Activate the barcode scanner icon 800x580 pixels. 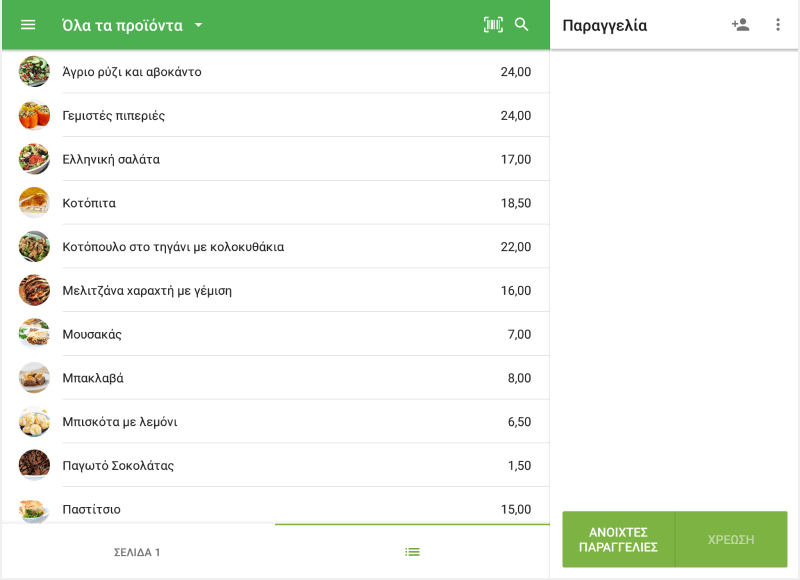[x=493, y=25]
